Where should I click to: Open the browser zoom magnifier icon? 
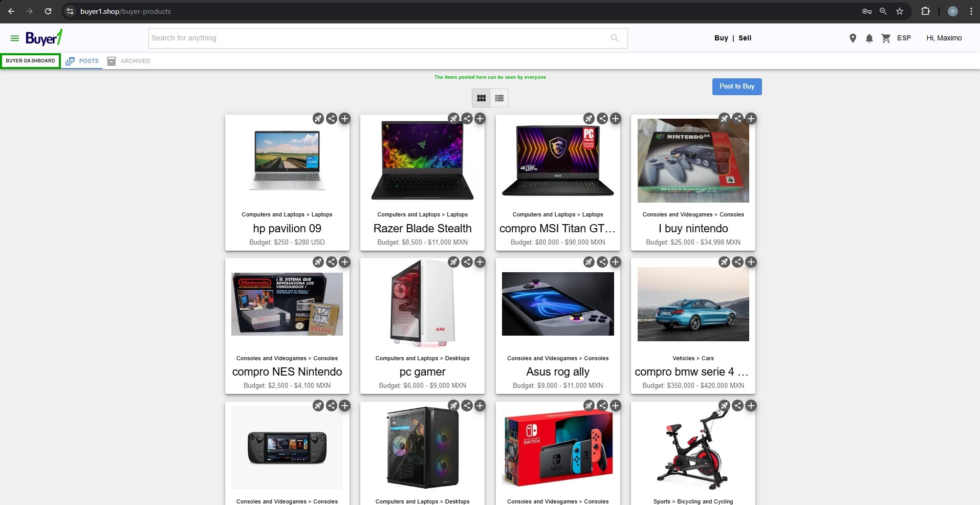pos(883,11)
